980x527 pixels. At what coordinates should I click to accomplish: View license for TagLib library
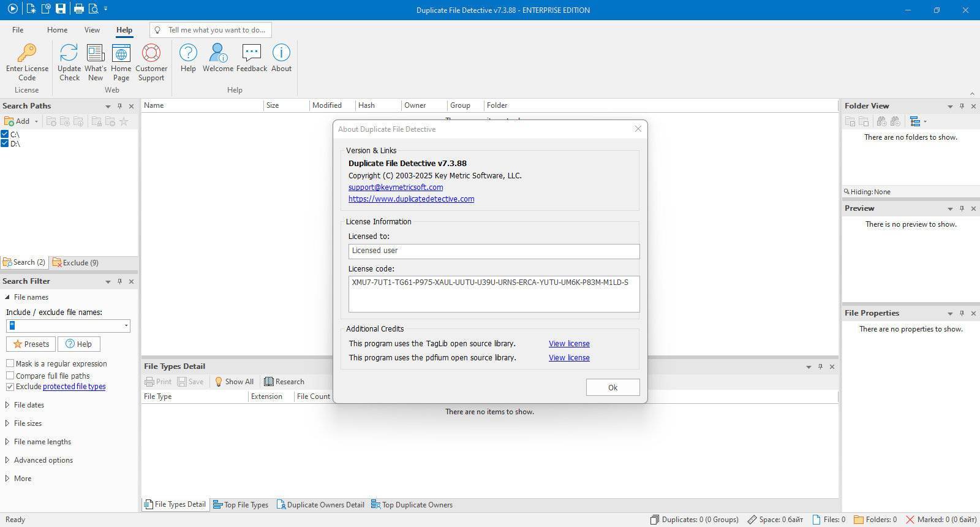point(569,344)
